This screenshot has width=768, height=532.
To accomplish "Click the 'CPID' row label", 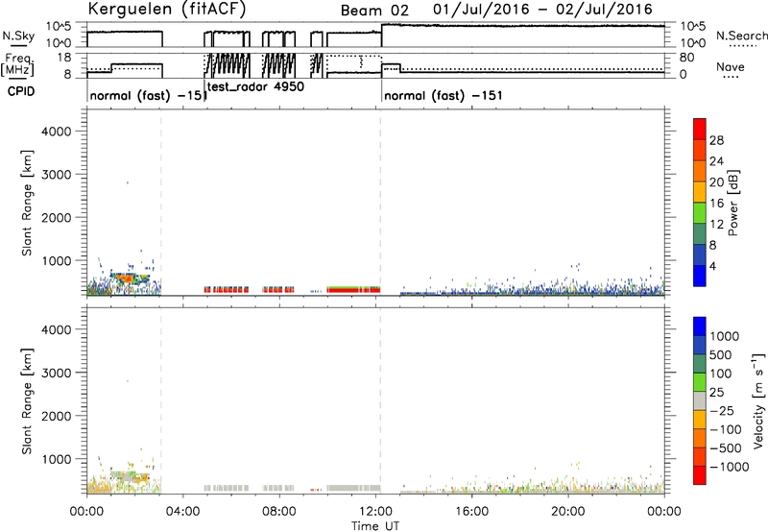I will (x=21, y=91).
